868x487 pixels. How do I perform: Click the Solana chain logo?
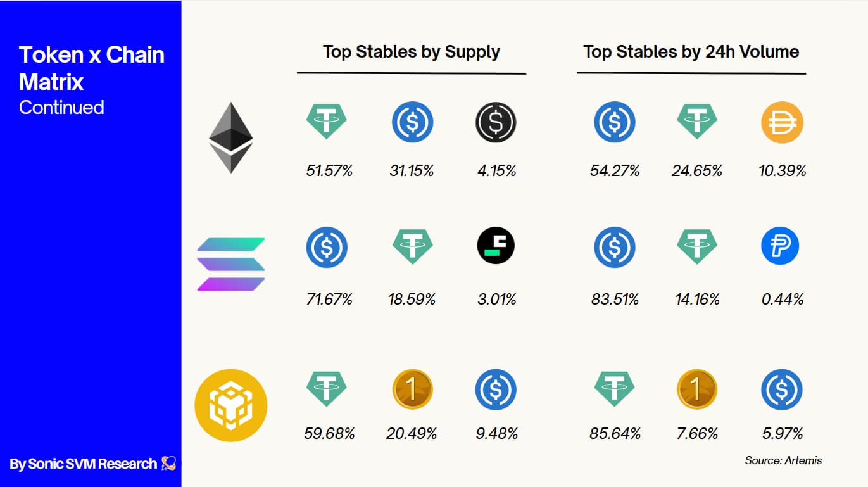pos(231,264)
